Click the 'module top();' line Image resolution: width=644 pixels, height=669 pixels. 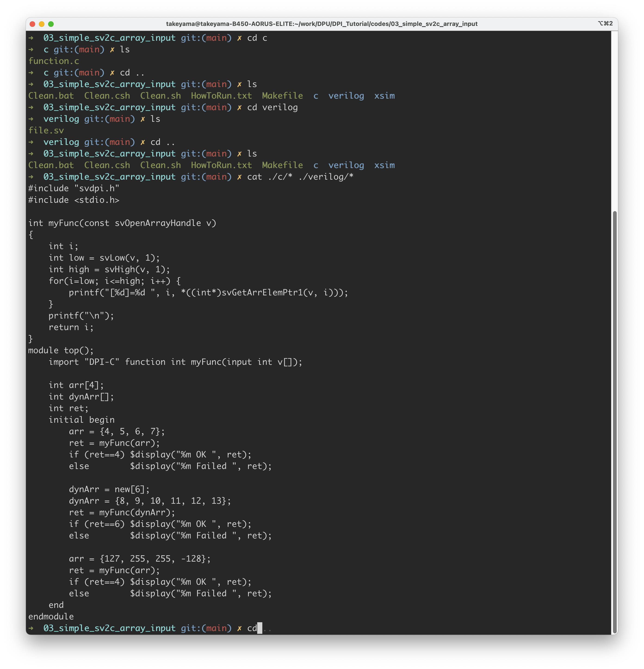tap(61, 350)
